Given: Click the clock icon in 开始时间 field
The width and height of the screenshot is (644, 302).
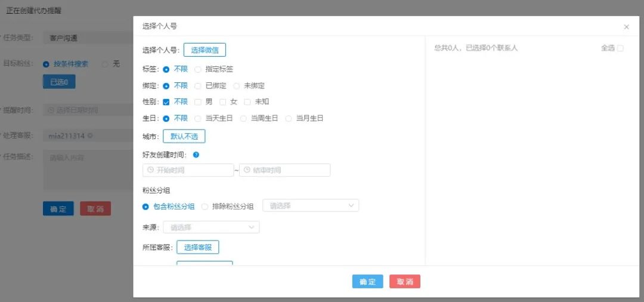Looking at the screenshot, I should coord(150,170).
